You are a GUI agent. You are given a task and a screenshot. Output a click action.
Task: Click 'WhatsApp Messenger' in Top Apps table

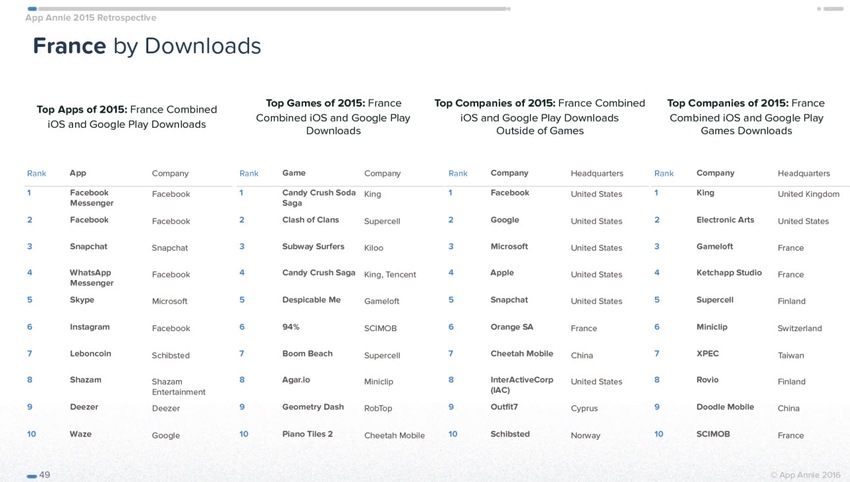(x=92, y=278)
